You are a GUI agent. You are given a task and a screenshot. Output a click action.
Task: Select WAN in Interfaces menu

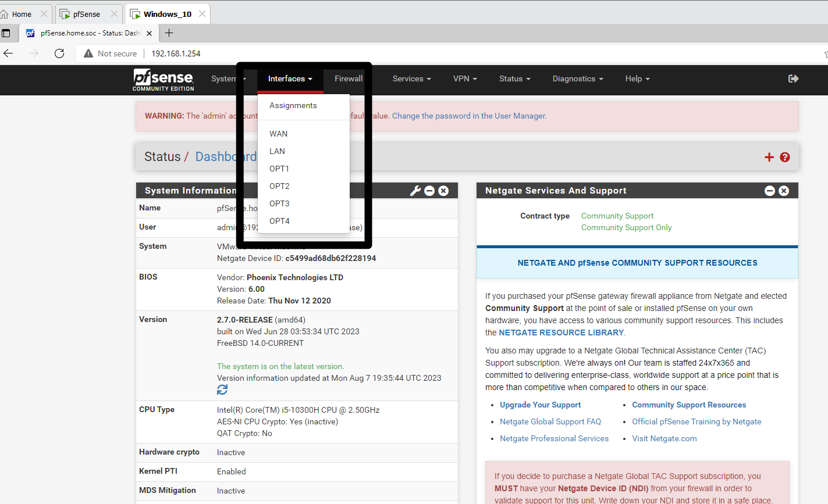(x=304, y=134)
